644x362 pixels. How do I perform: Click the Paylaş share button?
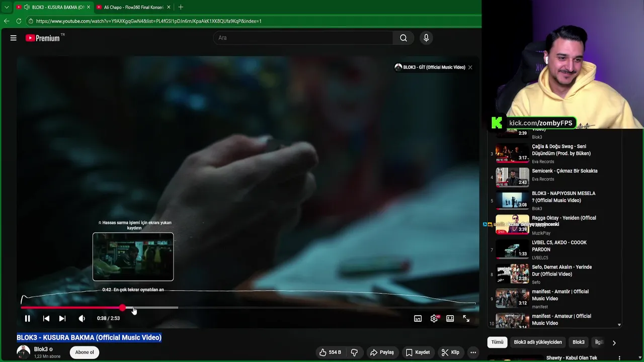pyautogui.click(x=382, y=352)
